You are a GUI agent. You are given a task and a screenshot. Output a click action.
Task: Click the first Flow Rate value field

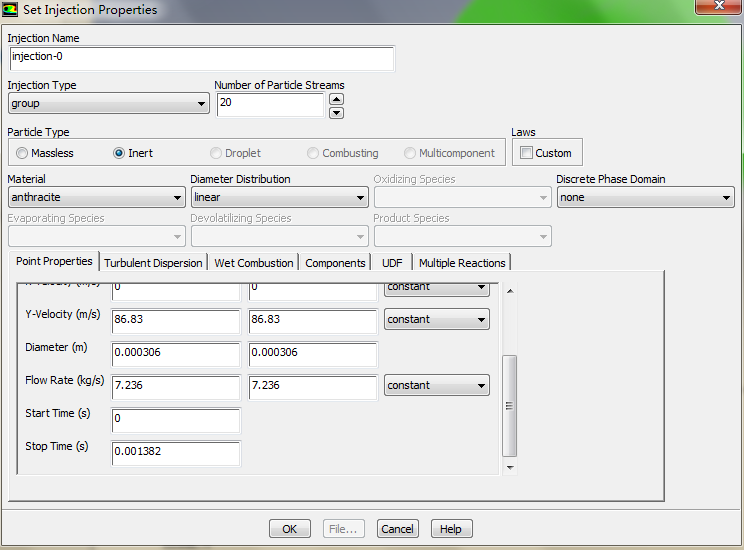click(x=176, y=388)
